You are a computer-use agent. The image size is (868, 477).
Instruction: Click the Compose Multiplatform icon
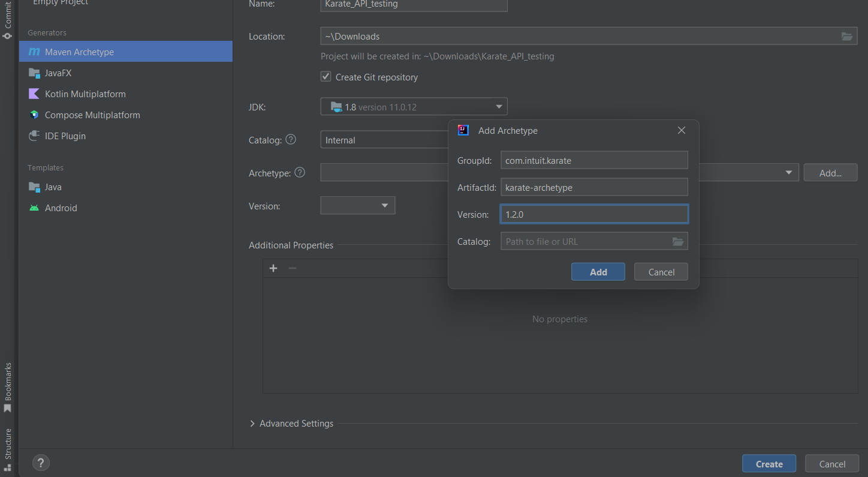(x=34, y=115)
